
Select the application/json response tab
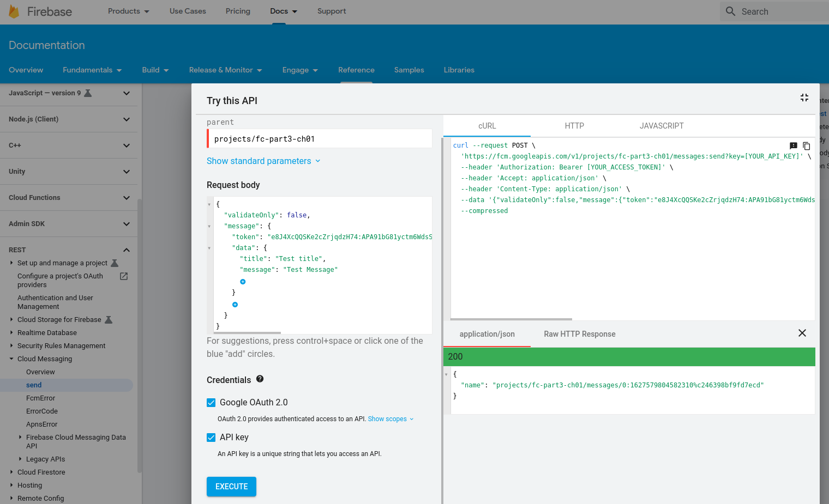point(487,334)
